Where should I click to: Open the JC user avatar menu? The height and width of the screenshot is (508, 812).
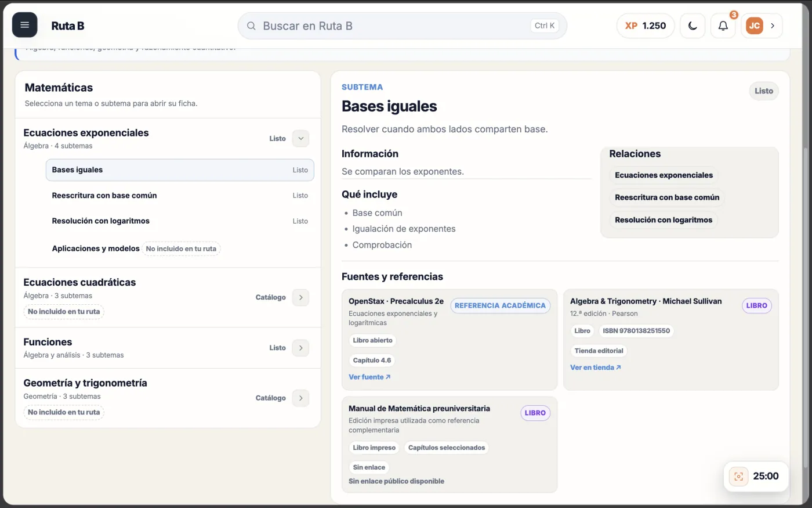click(754, 26)
